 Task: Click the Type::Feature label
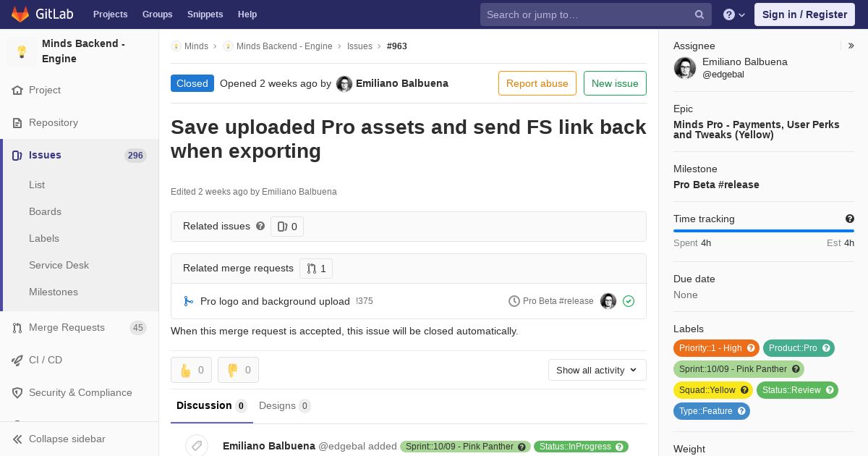(712, 411)
